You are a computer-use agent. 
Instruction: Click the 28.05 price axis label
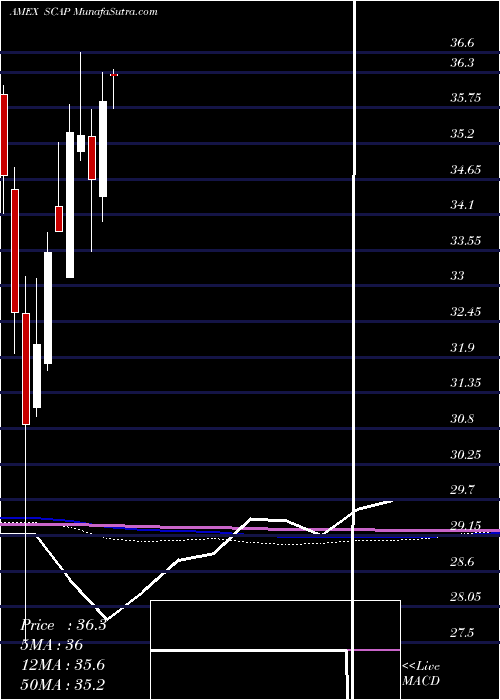(x=466, y=597)
